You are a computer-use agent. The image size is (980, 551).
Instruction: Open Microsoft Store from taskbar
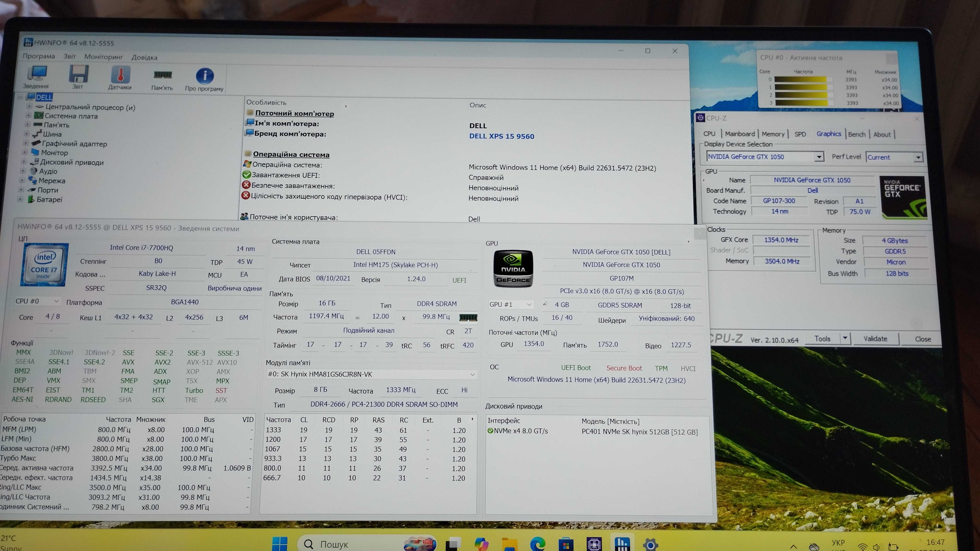coord(566,544)
